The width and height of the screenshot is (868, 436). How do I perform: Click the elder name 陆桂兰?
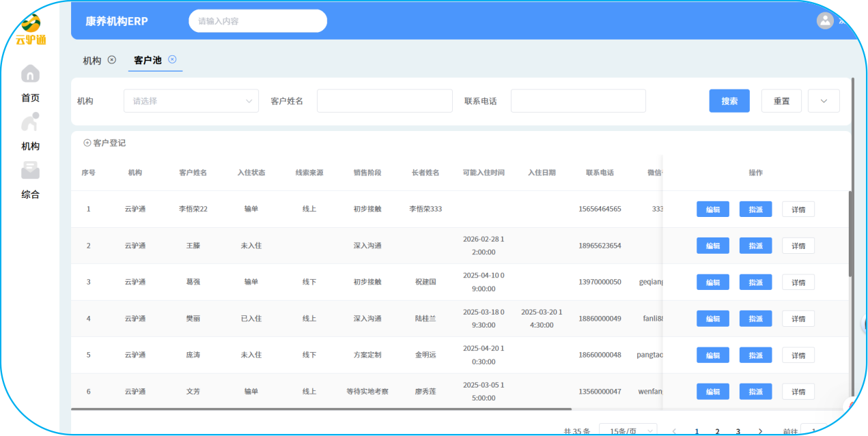425,319
